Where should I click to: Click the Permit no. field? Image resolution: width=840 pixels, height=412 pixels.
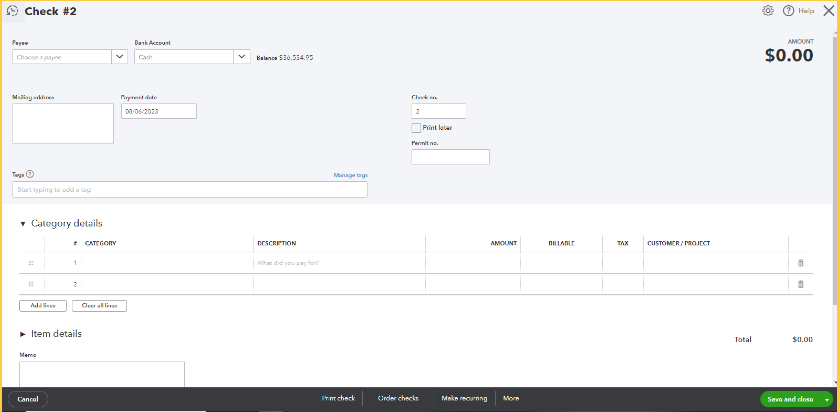pyautogui.click(x=451, y=157)
